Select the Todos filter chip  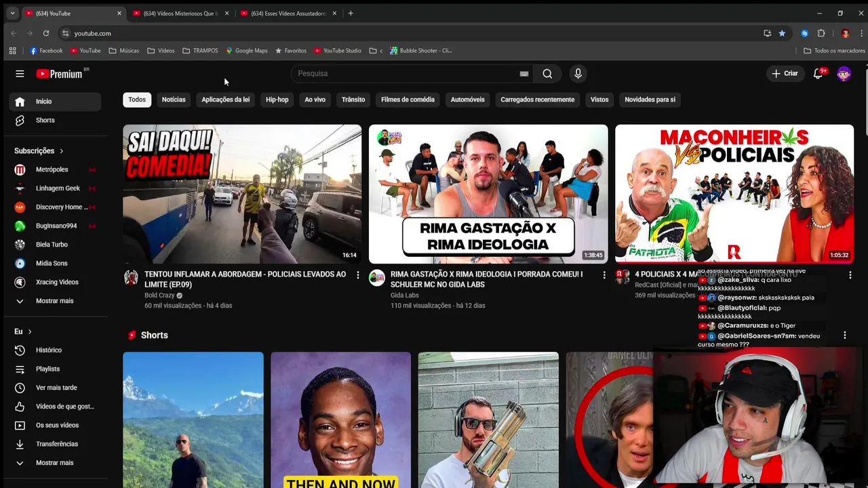[x=137, y=100]
